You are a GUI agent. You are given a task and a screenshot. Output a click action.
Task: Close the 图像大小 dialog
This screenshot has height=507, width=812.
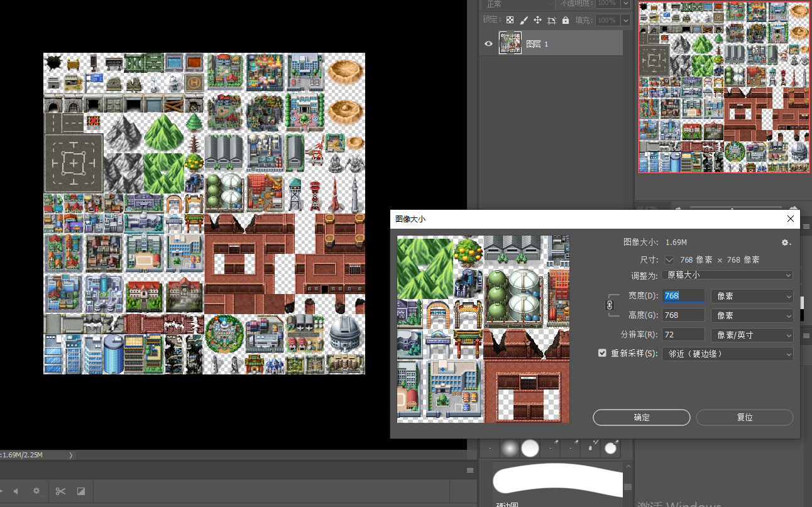791,219
